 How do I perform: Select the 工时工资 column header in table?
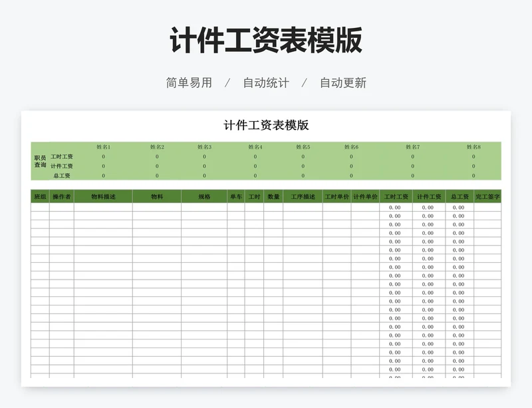(396, 196)
